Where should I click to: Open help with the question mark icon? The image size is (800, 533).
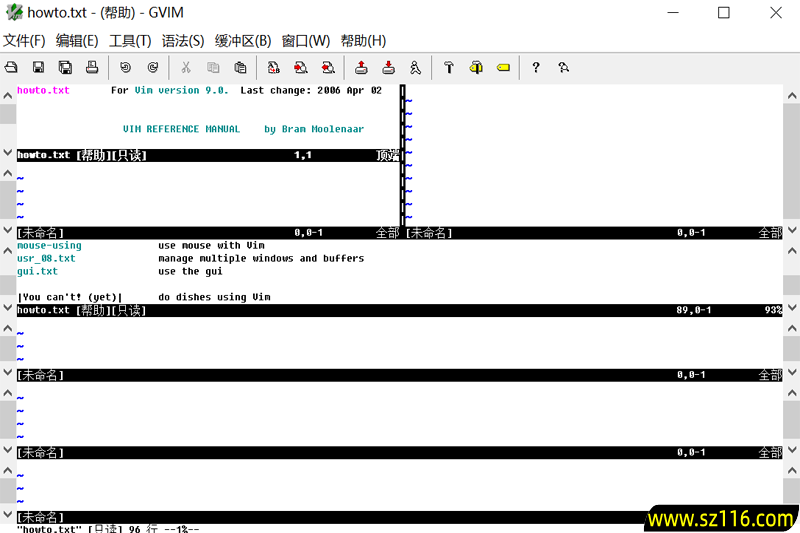pos(536,67)
